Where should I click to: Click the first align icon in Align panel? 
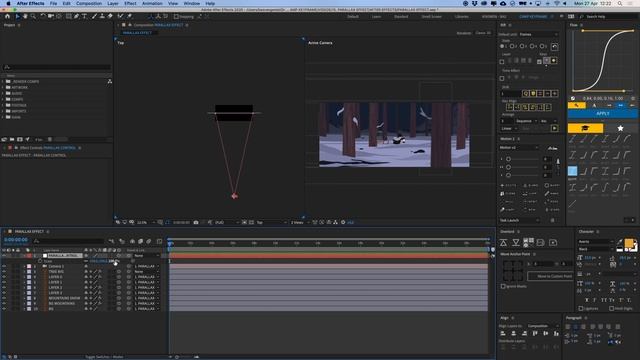pyautogui.click(x=503, y=334)
